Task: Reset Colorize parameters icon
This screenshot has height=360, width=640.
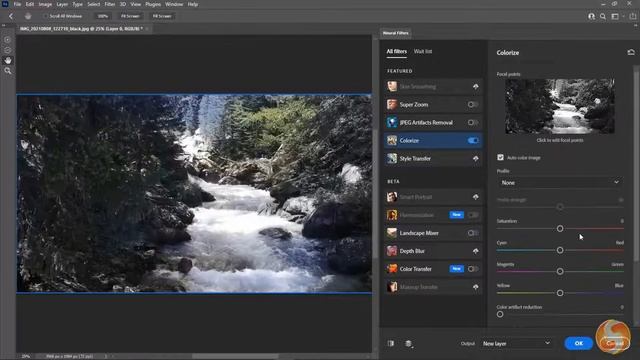Action: click(631, 52)
